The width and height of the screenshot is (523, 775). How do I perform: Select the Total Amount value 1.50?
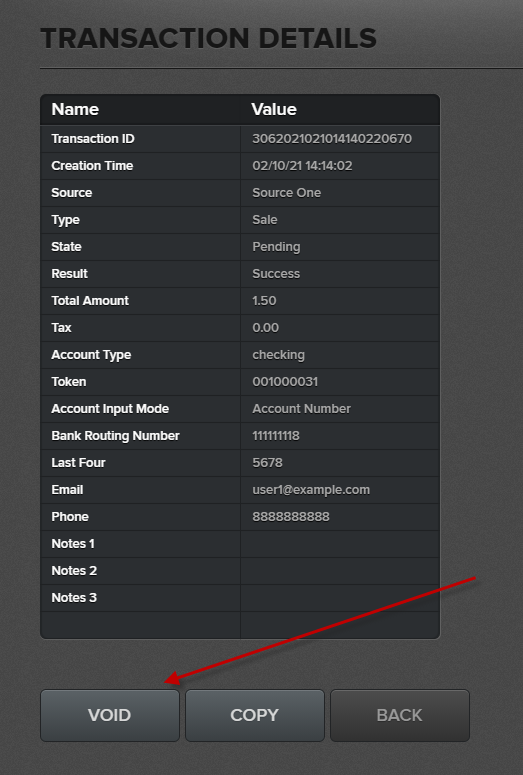point(264,301)
